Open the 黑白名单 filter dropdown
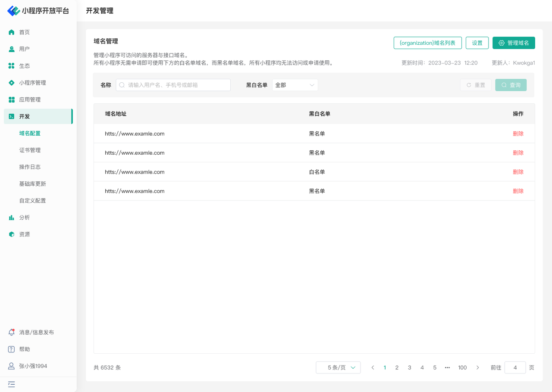 tap(295, 85)
